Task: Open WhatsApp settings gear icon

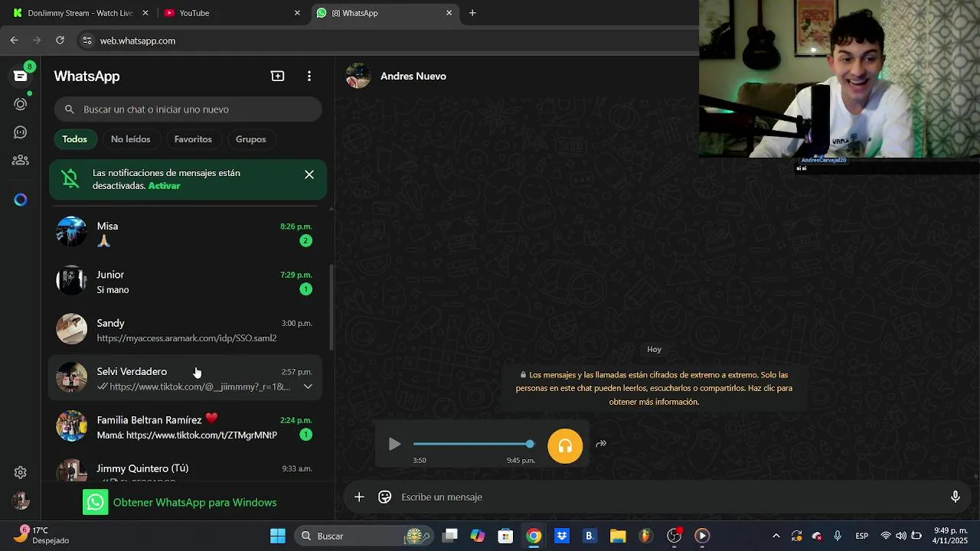Action: [21, 473]
